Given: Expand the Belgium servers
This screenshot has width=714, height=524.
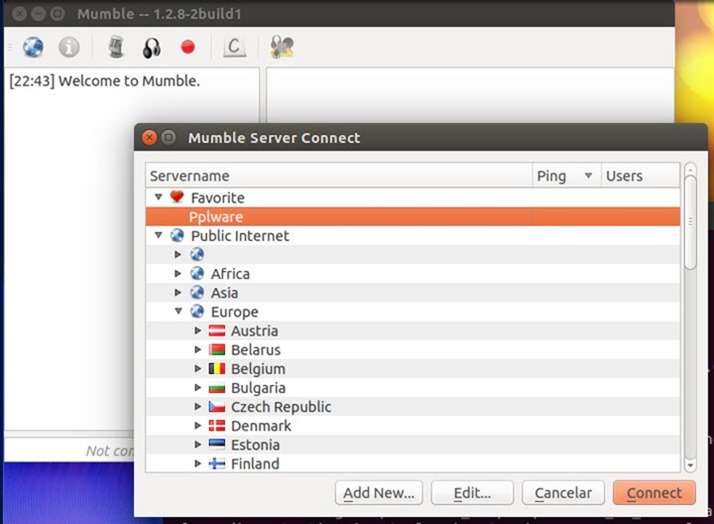Looking at the screenshot, I should tap(198, 368).
